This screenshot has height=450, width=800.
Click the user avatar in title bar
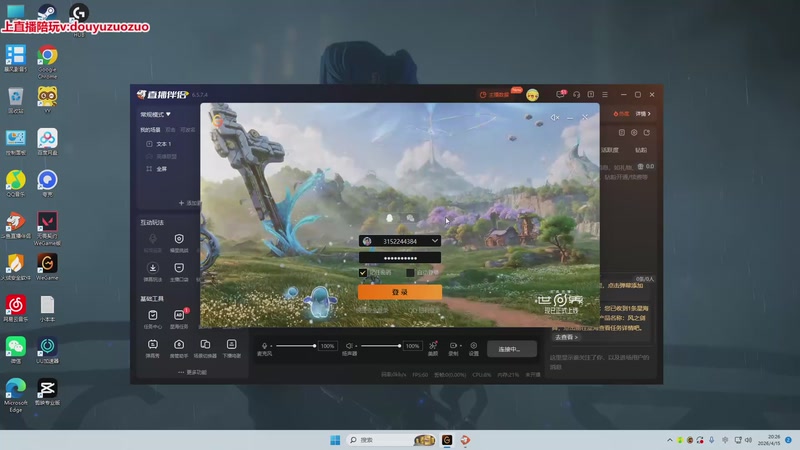tap(532, 95)
